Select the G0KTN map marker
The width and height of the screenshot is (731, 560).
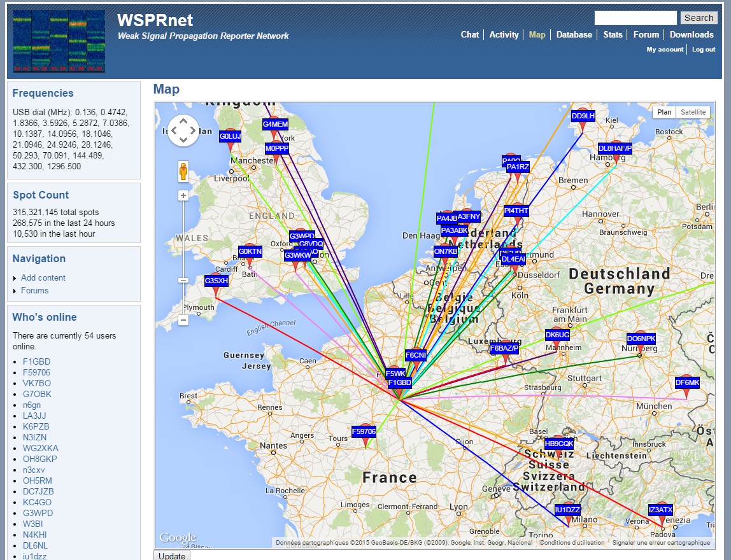[x=250, y=251]
